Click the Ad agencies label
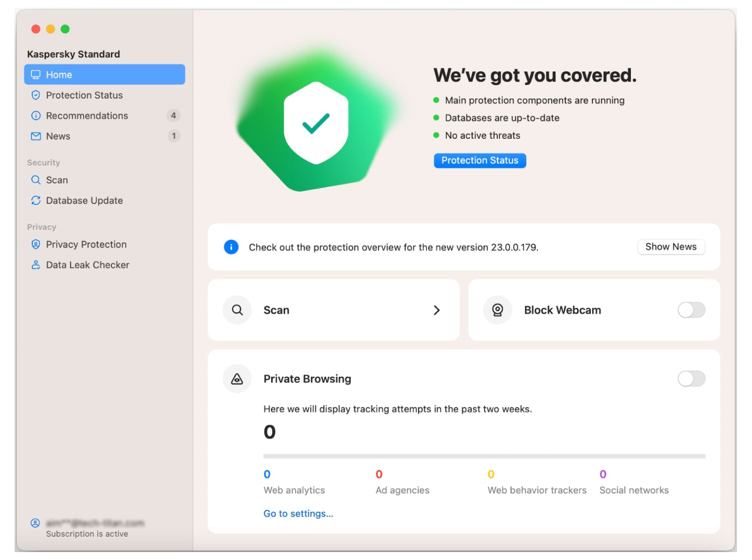 [x=402, y=490]
